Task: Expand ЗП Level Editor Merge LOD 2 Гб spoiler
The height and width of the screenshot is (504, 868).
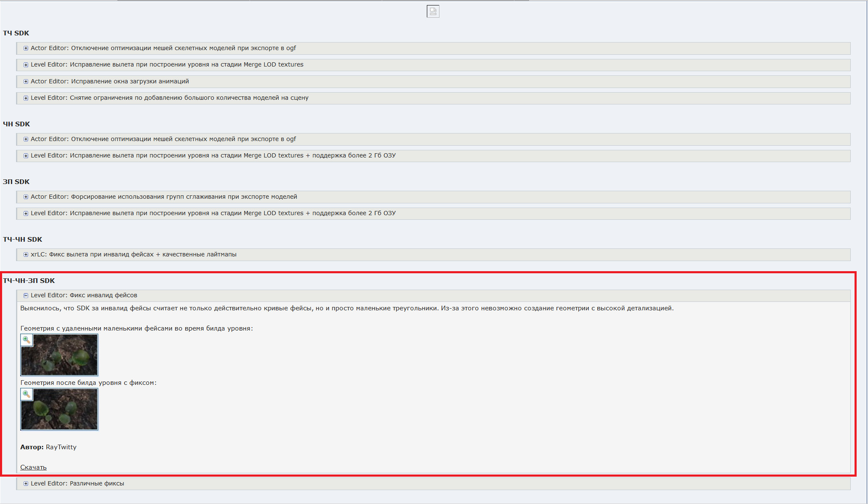Action: [x=433, y=213]
